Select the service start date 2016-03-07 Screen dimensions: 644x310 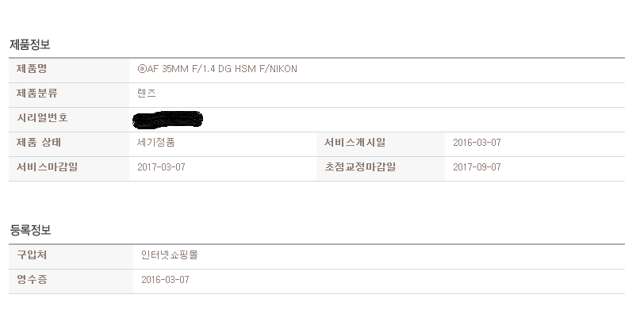pyautogui.click(x=477, y=143)
